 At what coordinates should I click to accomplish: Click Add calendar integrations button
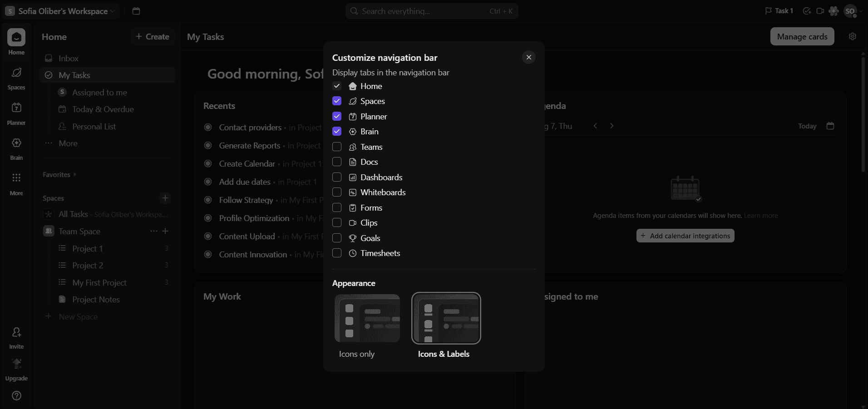click(x=685, y=236)
